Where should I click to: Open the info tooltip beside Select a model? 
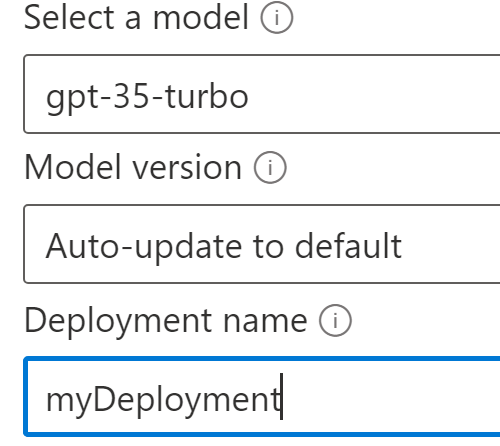277,17
